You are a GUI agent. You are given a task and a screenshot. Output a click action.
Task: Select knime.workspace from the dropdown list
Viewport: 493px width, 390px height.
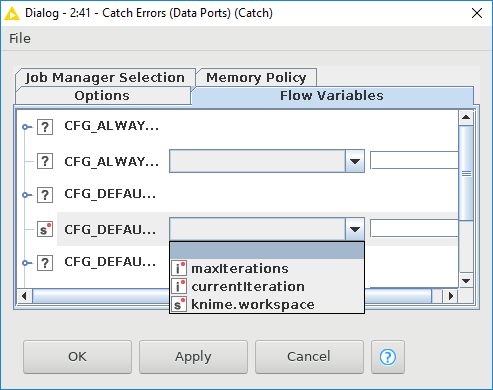coord(267,304)
